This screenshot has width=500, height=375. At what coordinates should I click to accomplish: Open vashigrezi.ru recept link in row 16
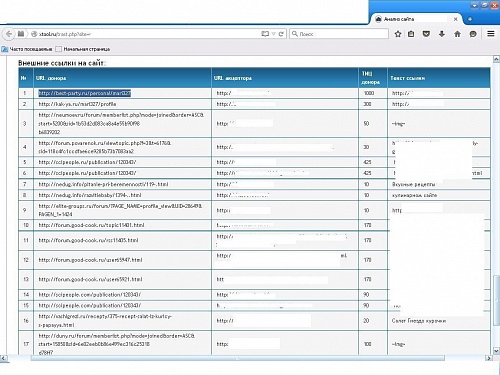point(105,320)
